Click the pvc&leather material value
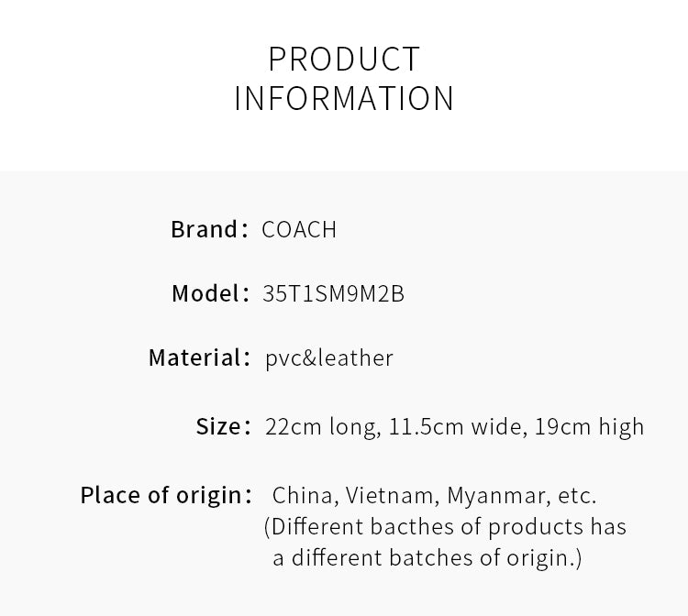Viewport: 688px width, 616px height. (329, 358)
